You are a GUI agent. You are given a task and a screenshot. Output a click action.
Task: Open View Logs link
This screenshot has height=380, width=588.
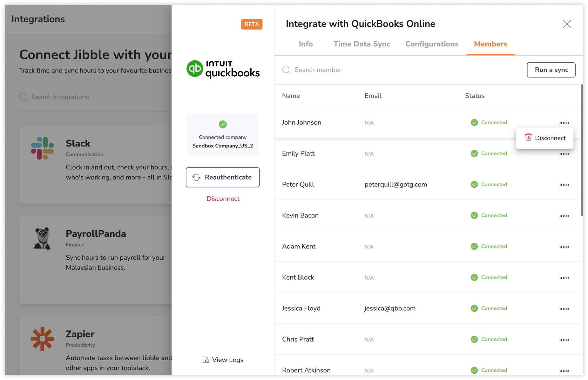click(223, 360)
